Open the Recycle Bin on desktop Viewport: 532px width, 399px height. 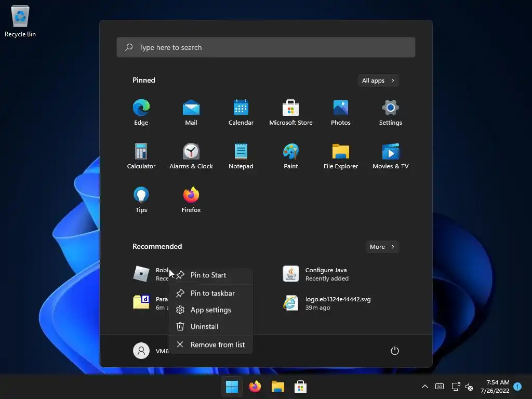(x=20, y=21)
